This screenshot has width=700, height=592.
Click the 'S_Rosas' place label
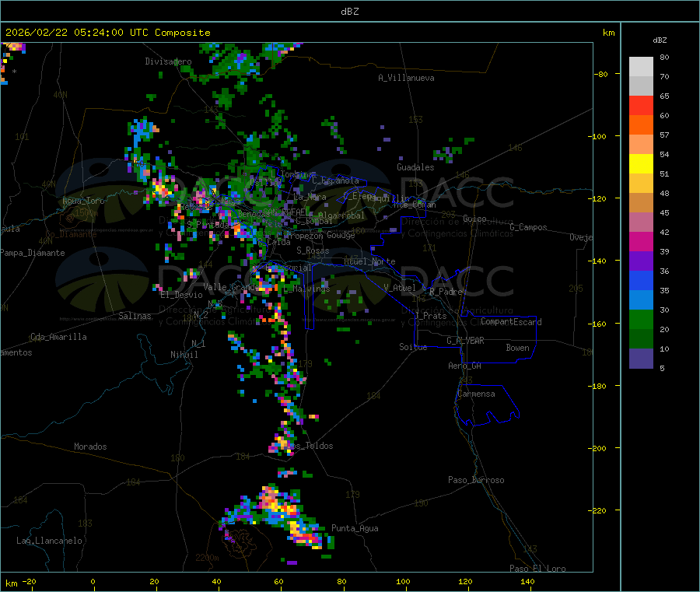point(313,250)
